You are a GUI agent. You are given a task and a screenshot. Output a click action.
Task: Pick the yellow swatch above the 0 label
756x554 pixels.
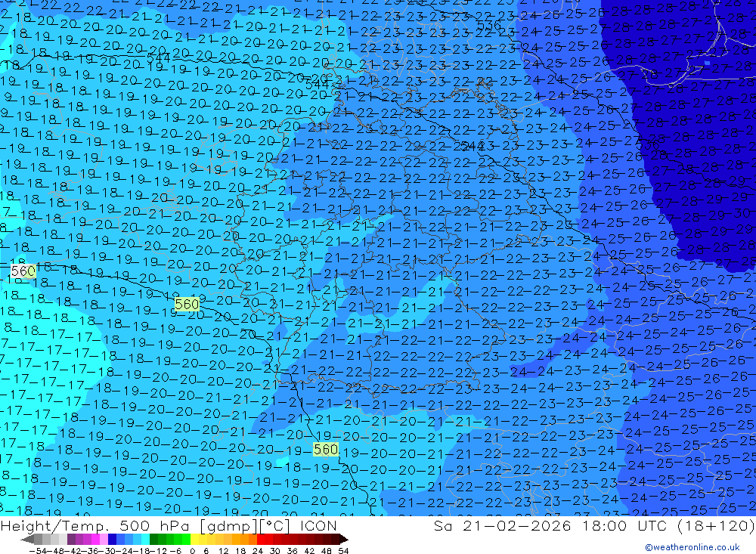(x=194, y=539)
